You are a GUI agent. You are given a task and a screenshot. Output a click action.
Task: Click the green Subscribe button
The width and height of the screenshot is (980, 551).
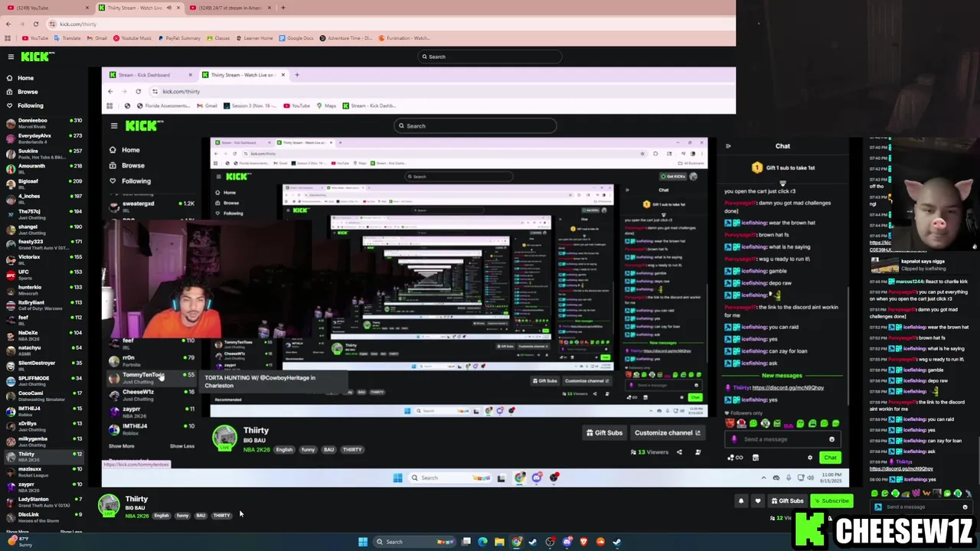tap(831, 501)
